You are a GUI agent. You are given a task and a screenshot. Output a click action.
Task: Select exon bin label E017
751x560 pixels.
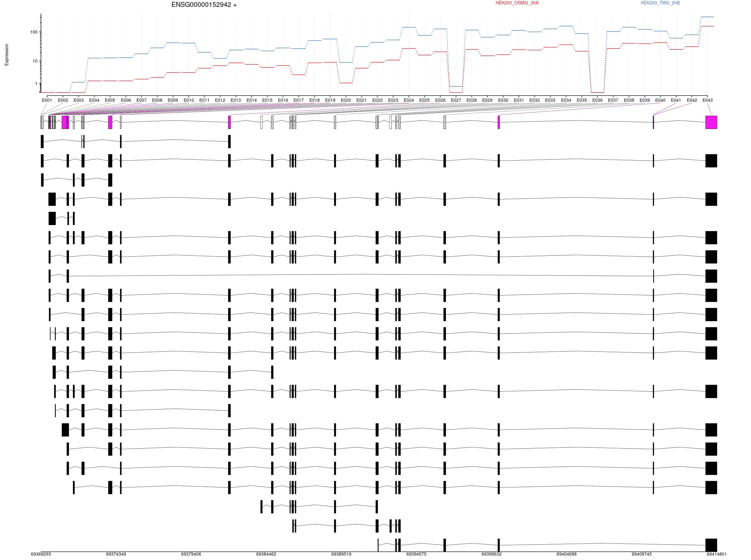click(x=299, y=100)
